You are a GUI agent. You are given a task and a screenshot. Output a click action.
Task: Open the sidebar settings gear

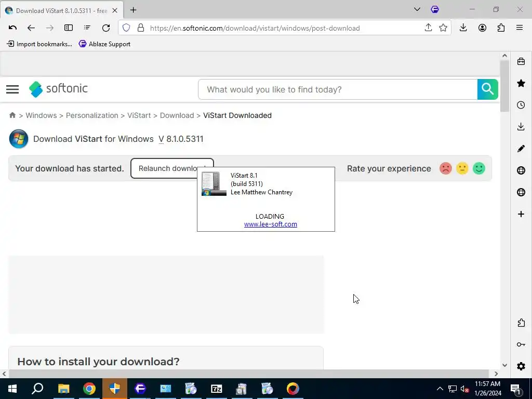(521, 366)
